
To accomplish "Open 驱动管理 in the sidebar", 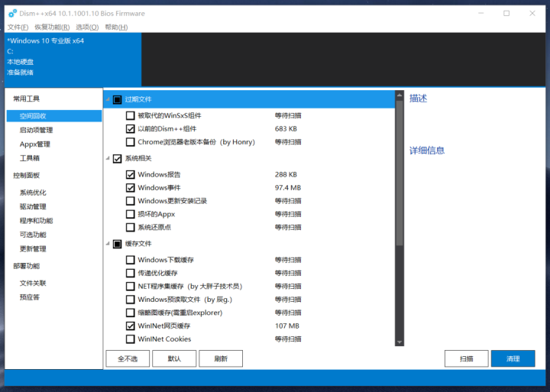I will 33,206.
